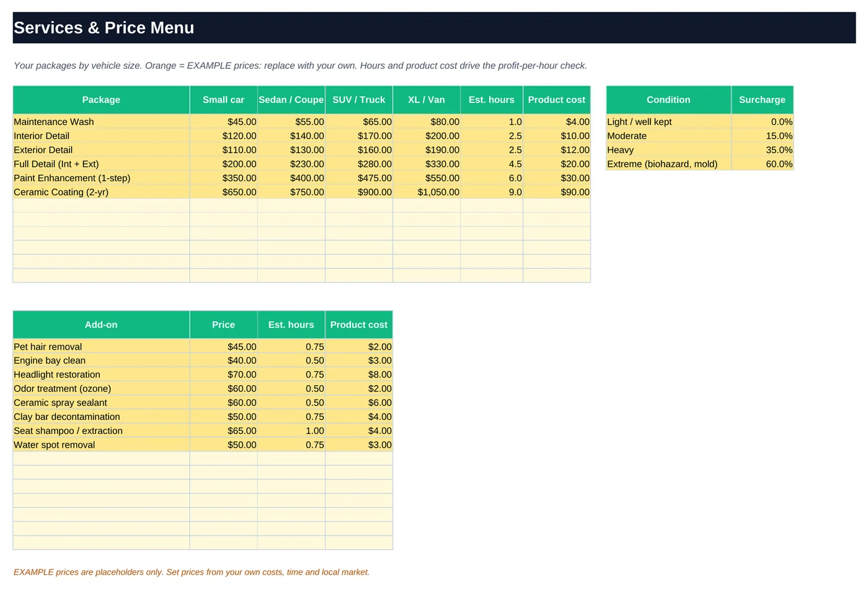Select the Ceramic Coating (2-yr) cell
Screen dimensions: 868x589
click(101, 192)
